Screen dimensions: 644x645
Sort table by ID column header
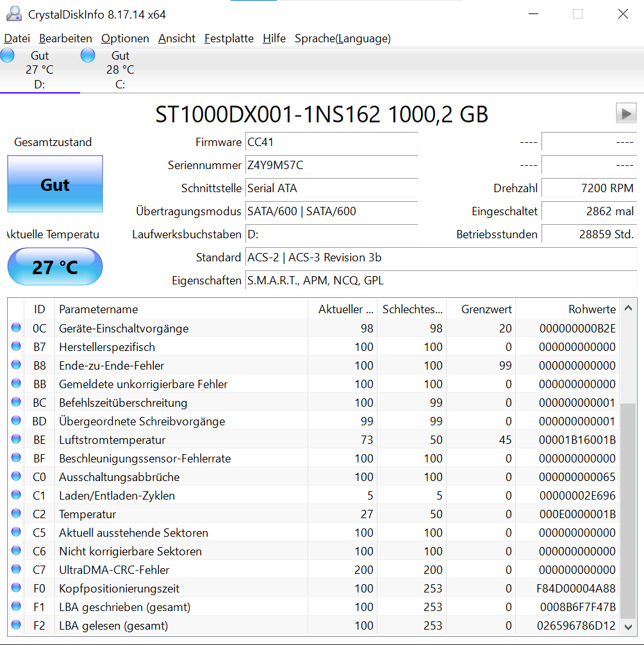coord(40,309)
